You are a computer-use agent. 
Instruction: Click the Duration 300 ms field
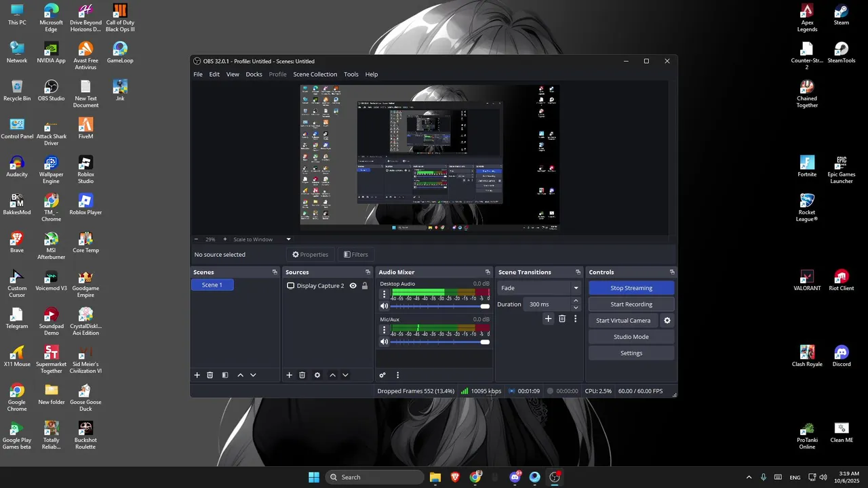pos(548,304)
